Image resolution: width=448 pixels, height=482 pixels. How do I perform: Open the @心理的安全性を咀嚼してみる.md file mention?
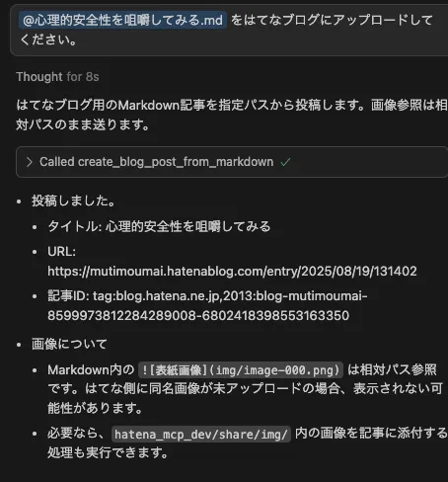[122, 21]
